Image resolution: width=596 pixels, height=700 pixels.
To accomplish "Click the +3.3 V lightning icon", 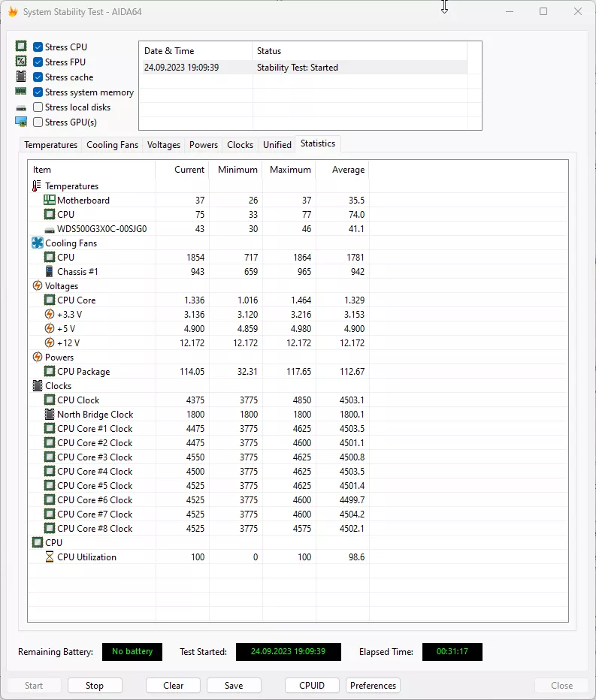I will pos(50,314).
